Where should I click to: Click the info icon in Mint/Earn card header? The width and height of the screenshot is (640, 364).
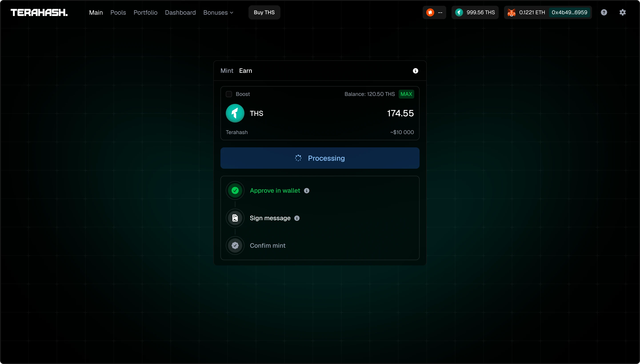(x=415, y=71)
